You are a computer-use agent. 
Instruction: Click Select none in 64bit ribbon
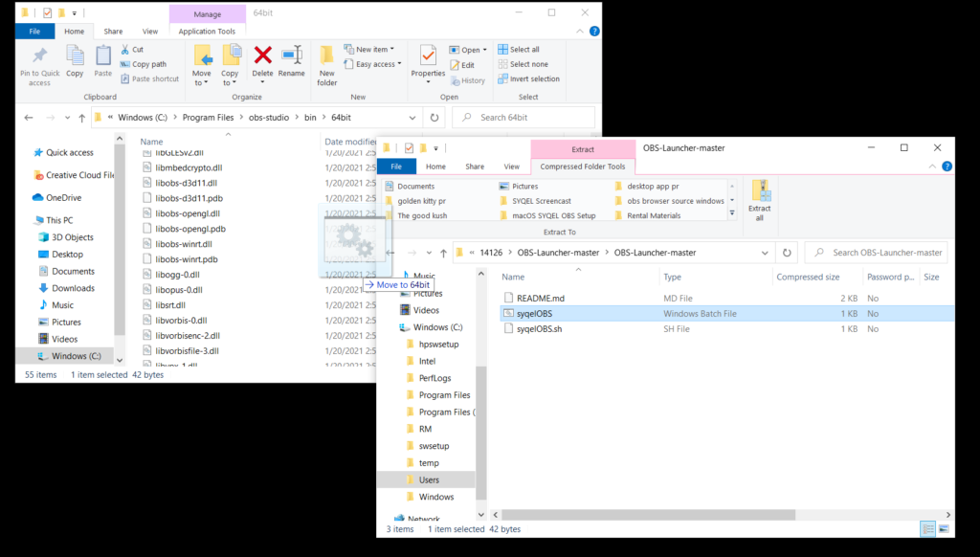[x=523, y=64]
